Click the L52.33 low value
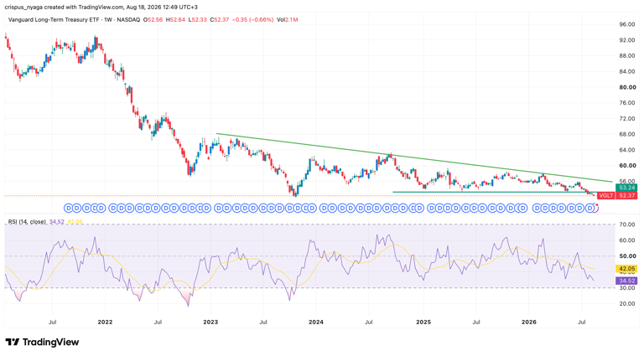This screenshot has width=644, height=356. [x=198, y=20]
